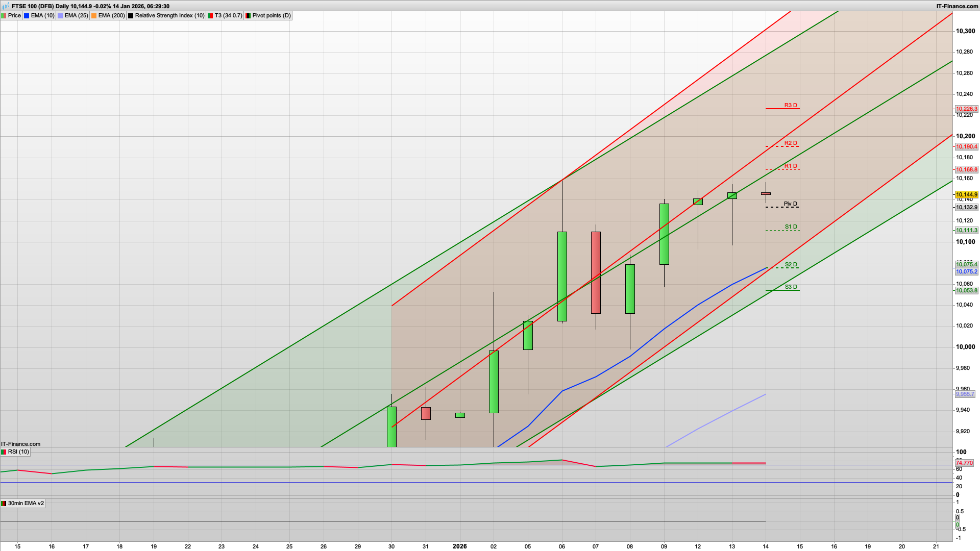Click the yellow 10,144.9 price tag

click(x=966, y=195)
